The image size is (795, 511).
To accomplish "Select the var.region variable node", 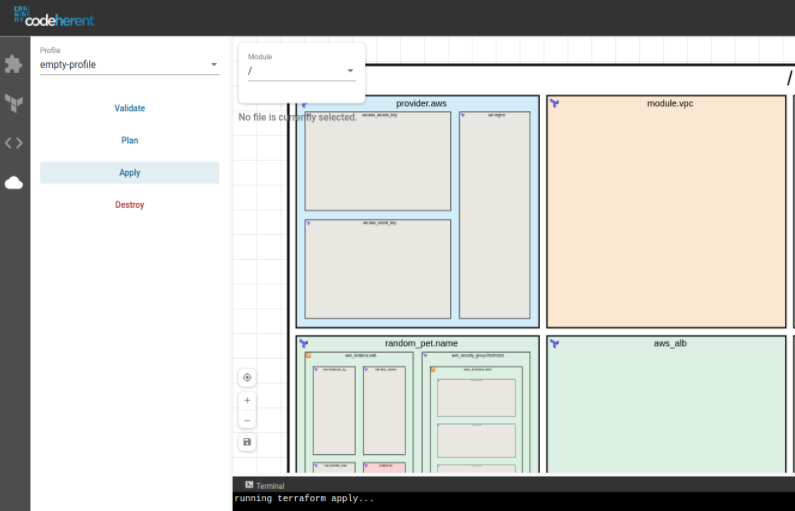I will click(x=494, y=215).
